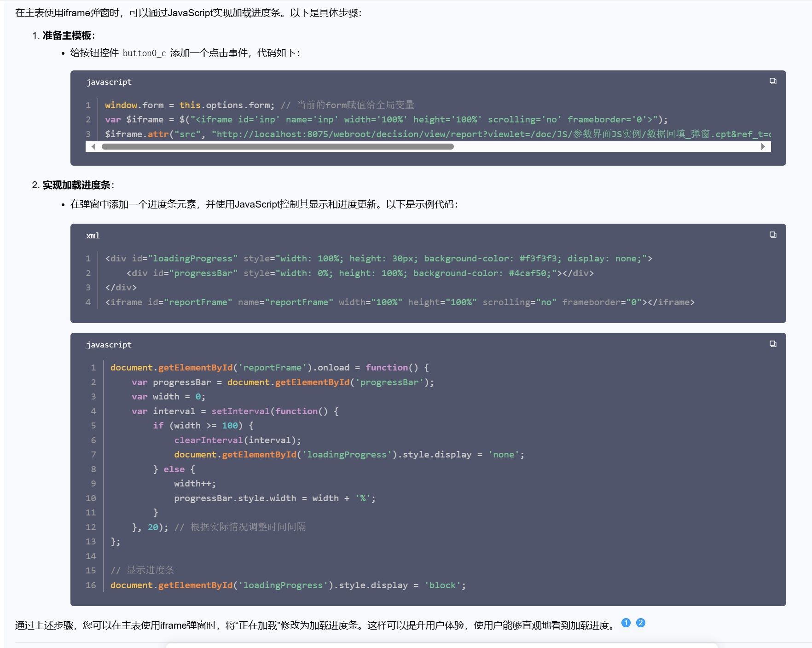Click the concluding paragraph starting '通过上述步骤'

315,625
